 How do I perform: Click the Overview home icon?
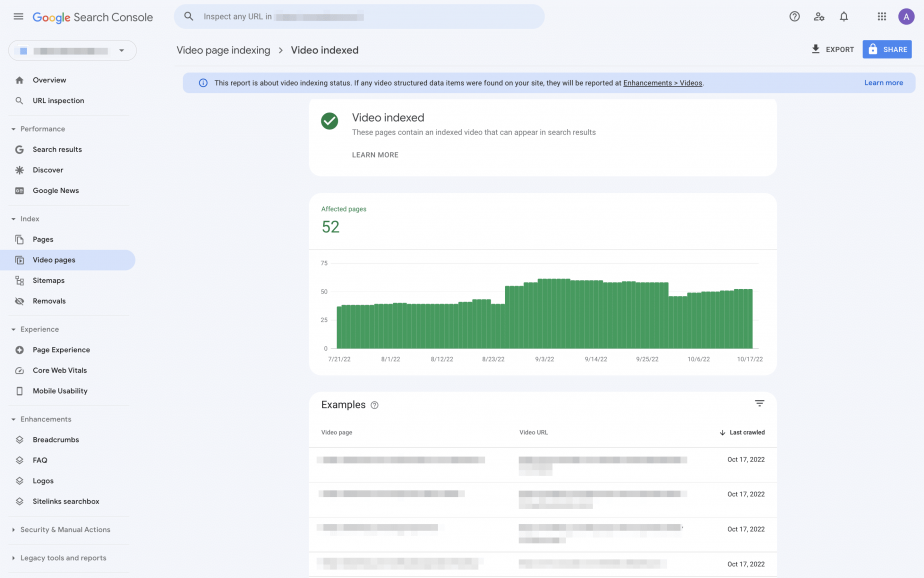pos(19,80)
